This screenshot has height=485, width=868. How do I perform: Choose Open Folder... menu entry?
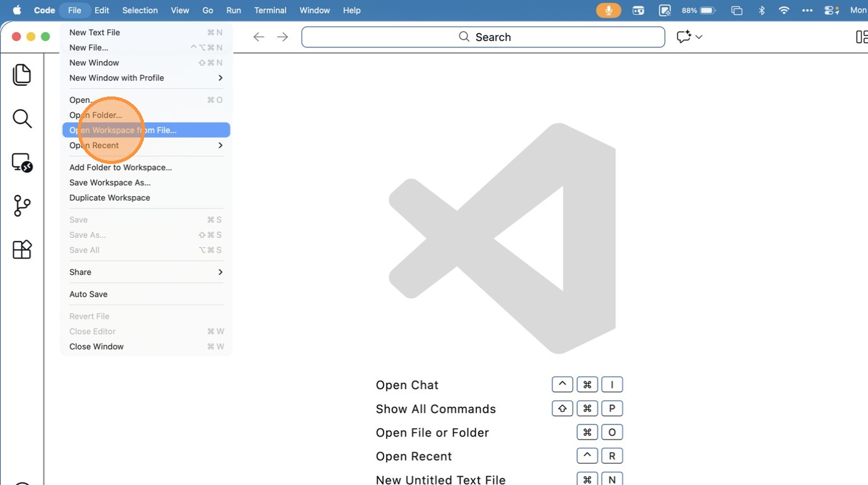[146, 115]
